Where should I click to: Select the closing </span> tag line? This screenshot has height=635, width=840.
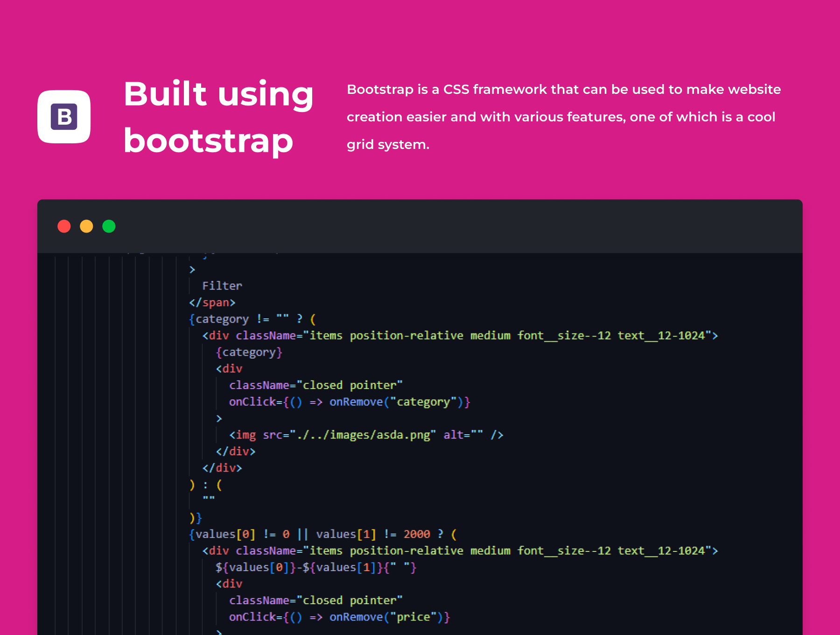pos(212,303)
